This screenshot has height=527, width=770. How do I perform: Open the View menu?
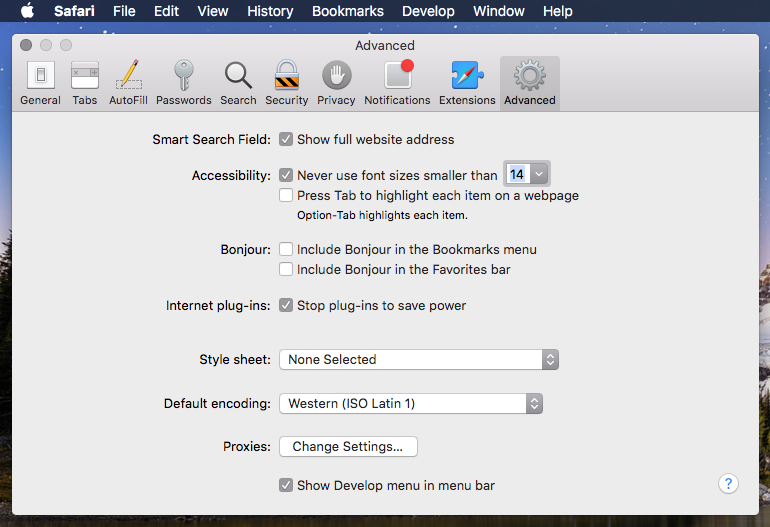tap(213, 11)
